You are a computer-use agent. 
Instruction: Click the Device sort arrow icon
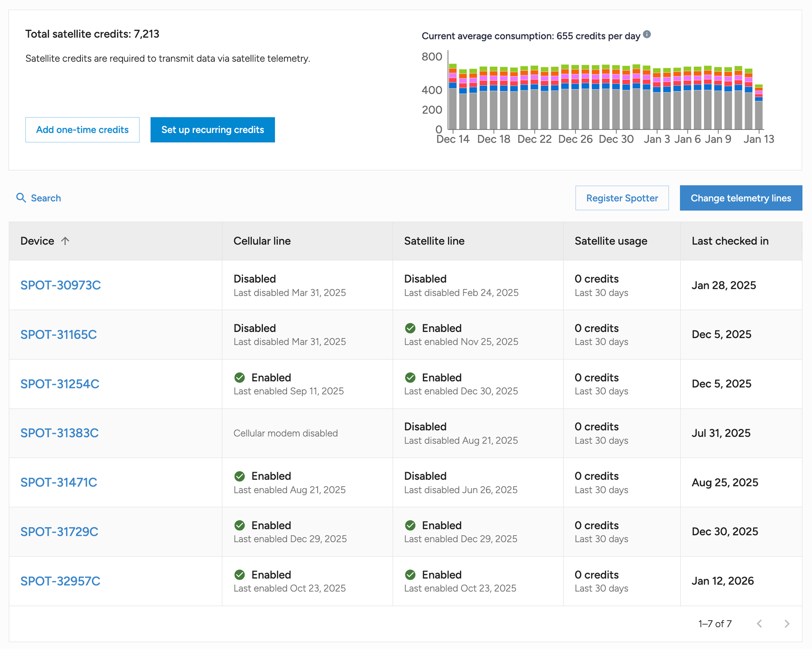(x=65, y=241)
